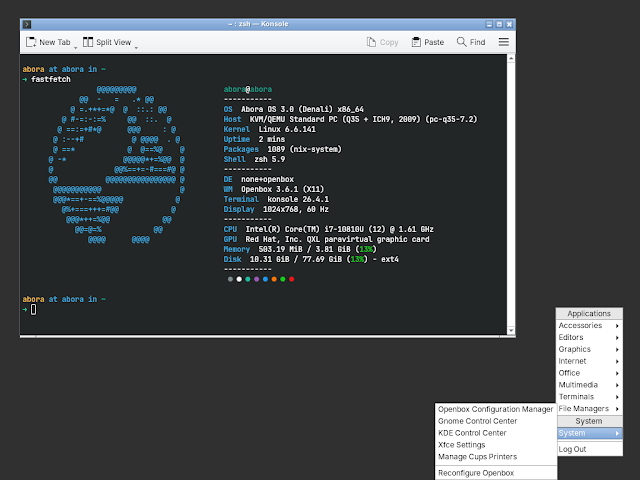The height and width of the screenshot is (480, 640).
Task: Click the red color dot in fastfetch
Action: (291, 279)
